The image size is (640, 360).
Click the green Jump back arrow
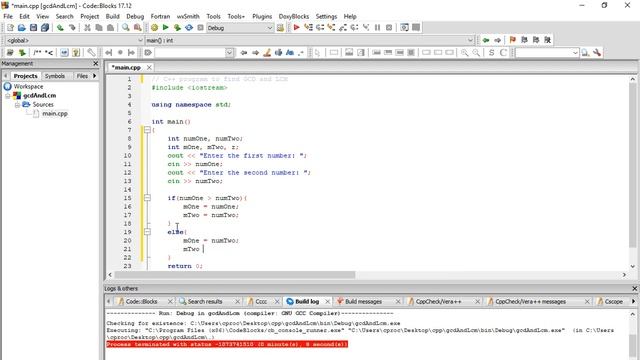pyautogui.click(x=486, y=40)
